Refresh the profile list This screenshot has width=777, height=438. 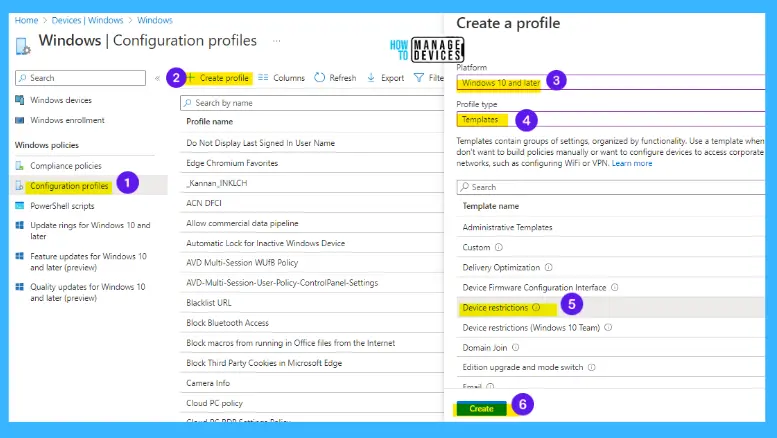tap(342, 78)
